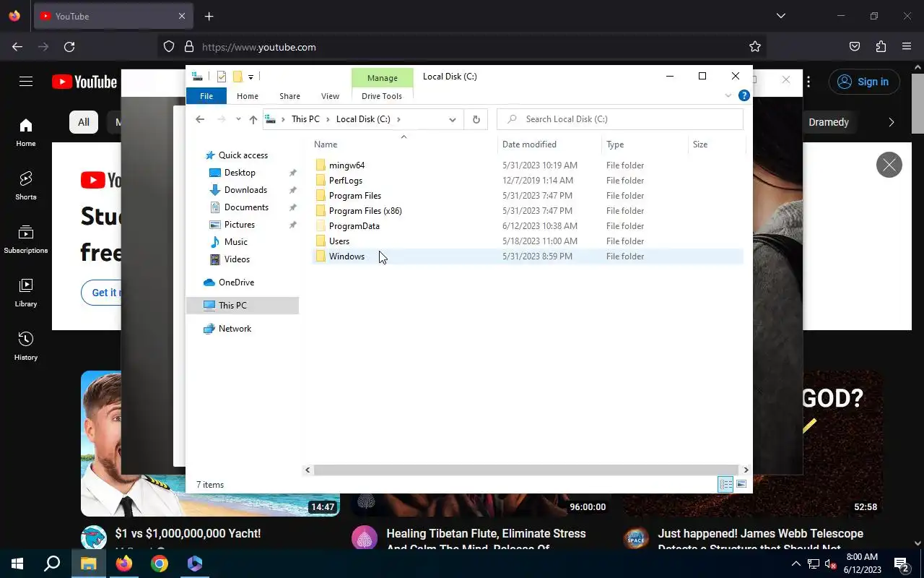The height and width of the screenshot is (578, 924).
Task: Switch to the Home ribbon tab
Action: coord(248,96)
